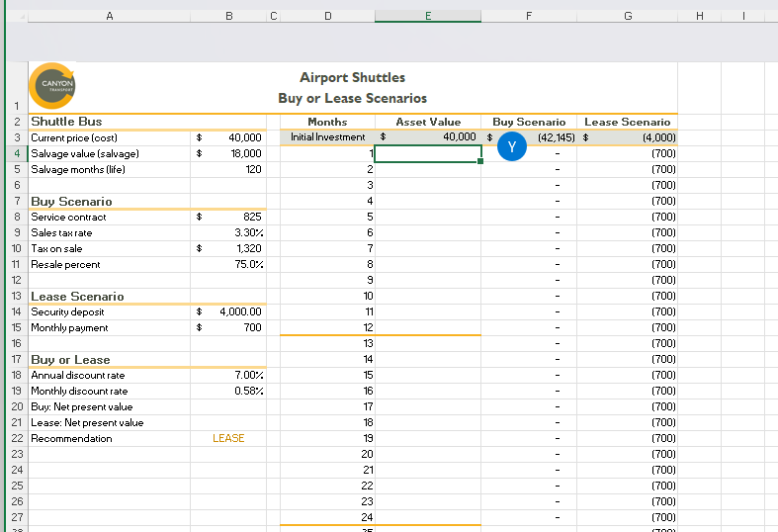This screenshot has width=778, height=532.
Task: Select the column A header
Action: point(109,16)
